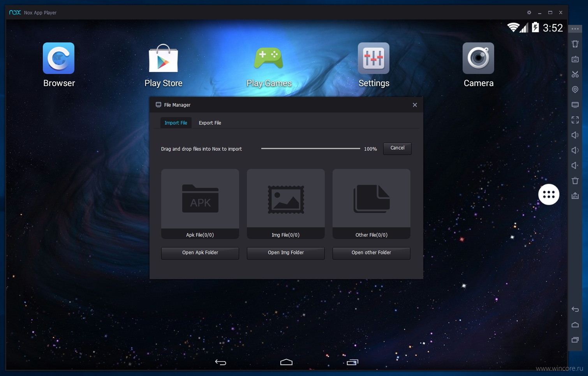The image size is (588, 376).
Task: Select the Img File picture tile
Action: coord(286,204)
